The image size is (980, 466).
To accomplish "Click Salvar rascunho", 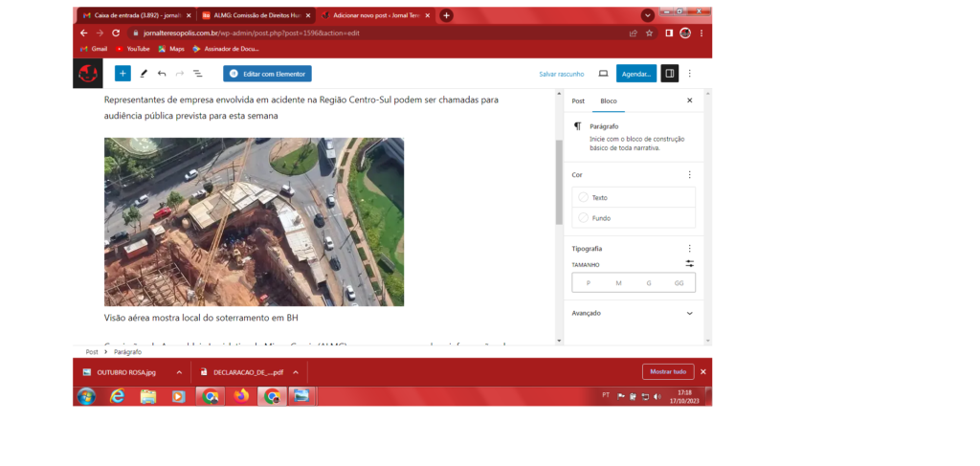I will [561, 74].
